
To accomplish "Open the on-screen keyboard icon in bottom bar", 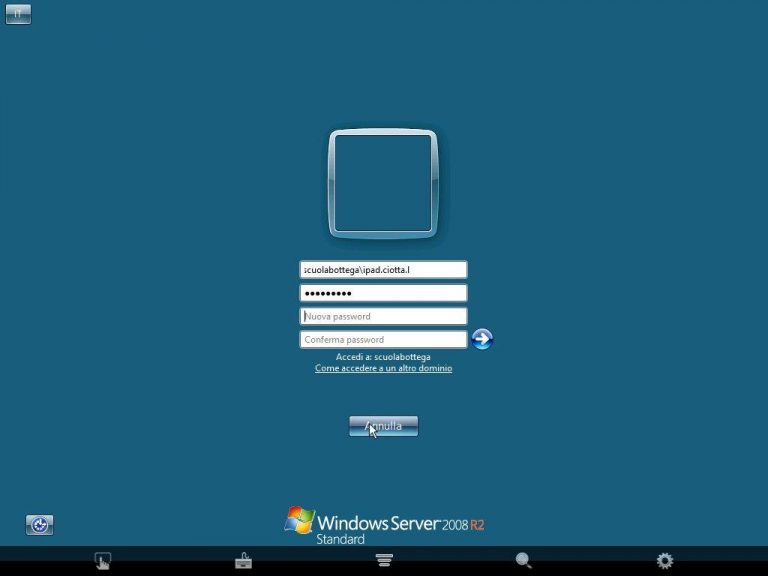I will pos(243,560).
